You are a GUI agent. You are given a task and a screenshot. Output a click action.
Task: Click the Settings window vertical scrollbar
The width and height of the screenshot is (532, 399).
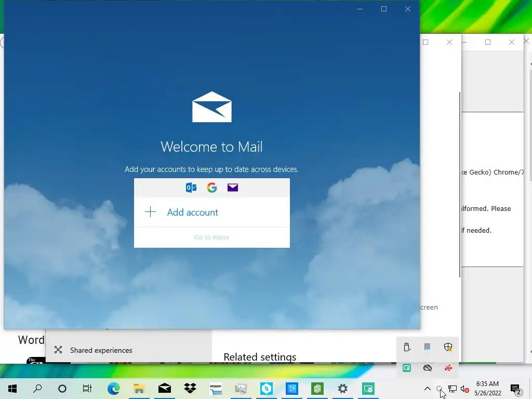click(460, 184)
